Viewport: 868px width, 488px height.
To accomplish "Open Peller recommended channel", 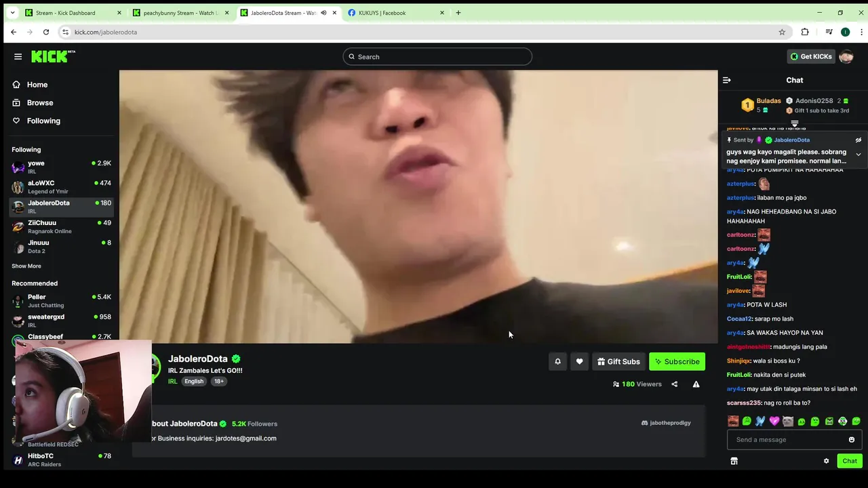I will [x=61, y=301].
